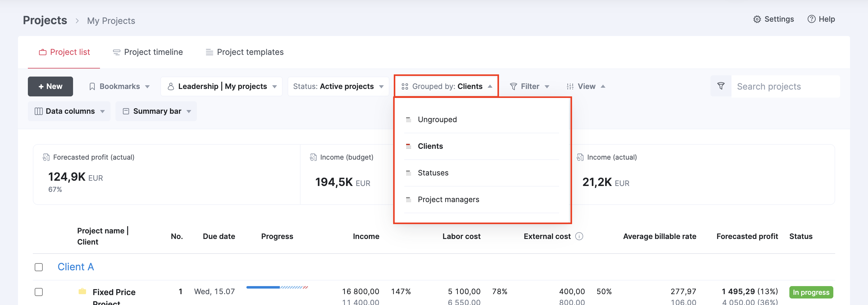The height and width of the screenshot is (305, 868).
Task: Open the Leadership | My projects dropdown
Action: (222, 86)
